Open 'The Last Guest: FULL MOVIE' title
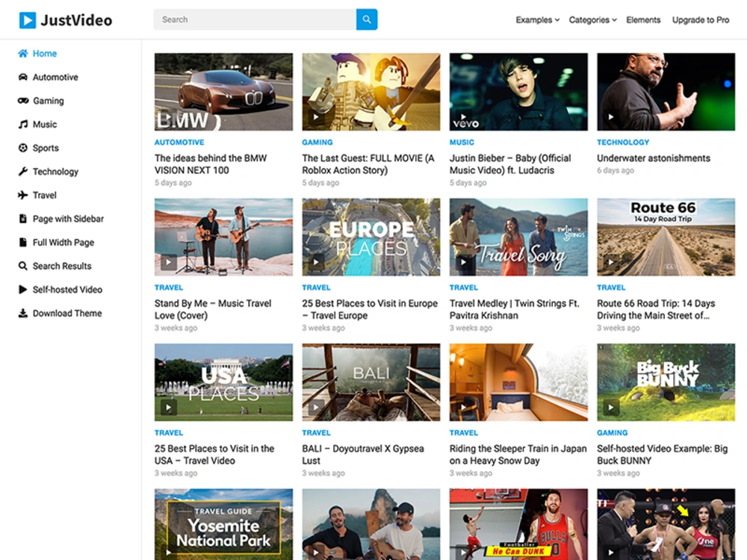 click(368, 164)
